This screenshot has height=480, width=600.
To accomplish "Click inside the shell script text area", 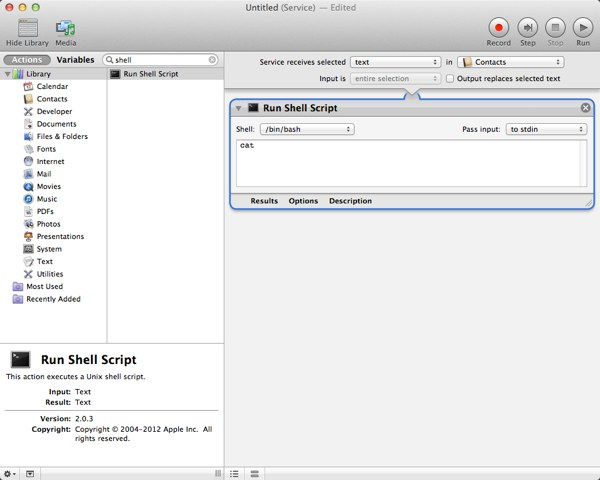I will click(411, 163).
